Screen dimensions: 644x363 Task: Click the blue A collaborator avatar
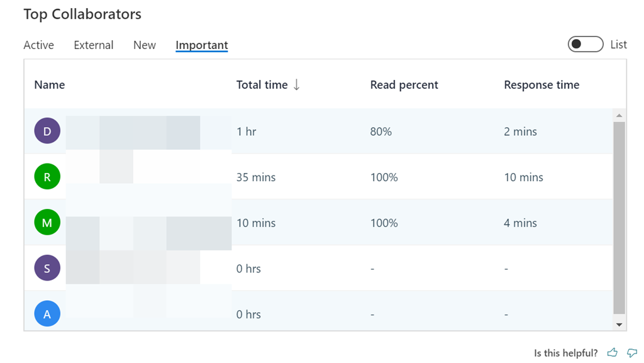(47, 314)
